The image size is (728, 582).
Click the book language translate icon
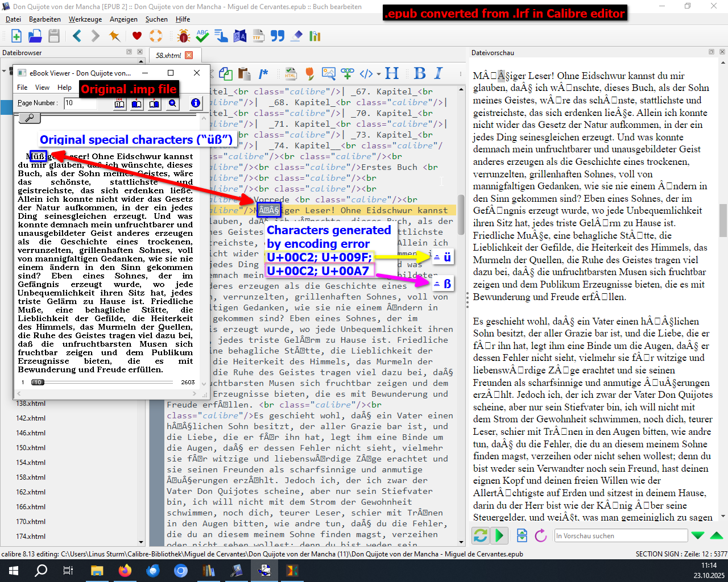pyautogui.click(x=240, y=36)
